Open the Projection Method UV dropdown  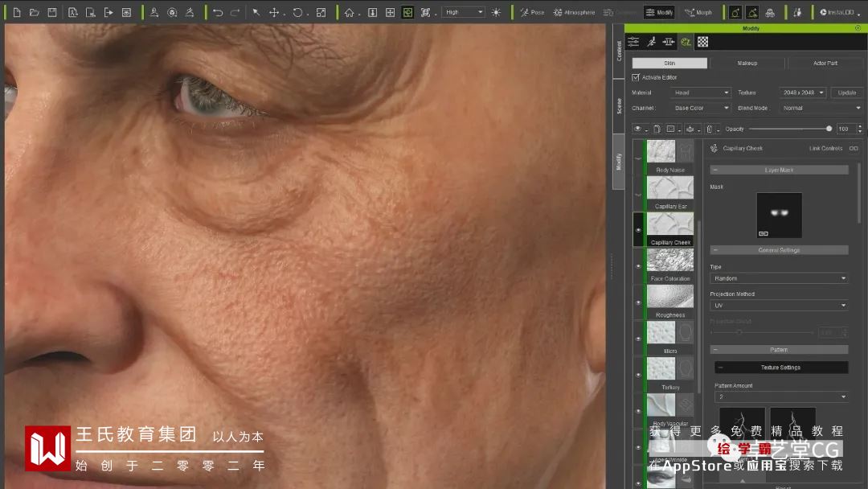(x=779, y=306)
